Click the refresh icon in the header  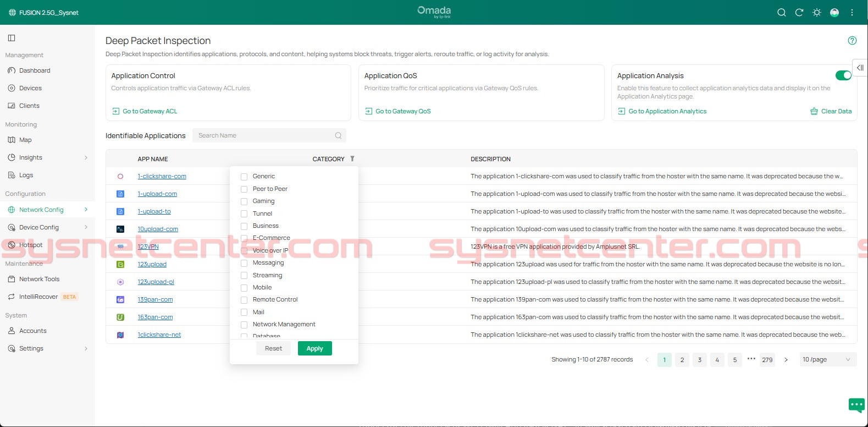(799, 13)
